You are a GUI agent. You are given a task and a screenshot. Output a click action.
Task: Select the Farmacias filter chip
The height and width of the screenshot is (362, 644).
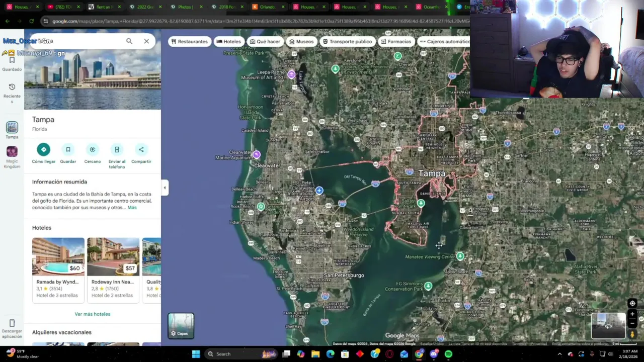[x=396, y=41]
